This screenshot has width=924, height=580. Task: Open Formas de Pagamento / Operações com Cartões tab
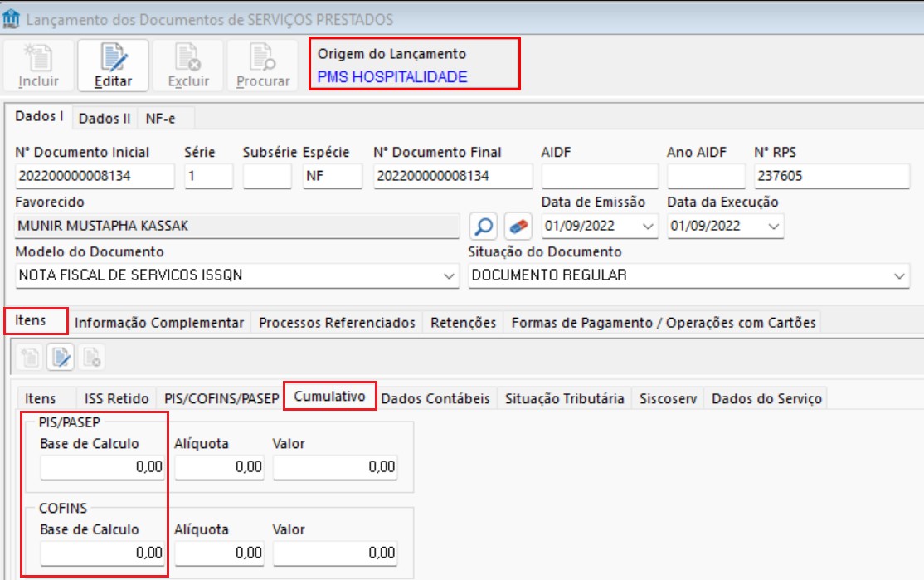664,323
